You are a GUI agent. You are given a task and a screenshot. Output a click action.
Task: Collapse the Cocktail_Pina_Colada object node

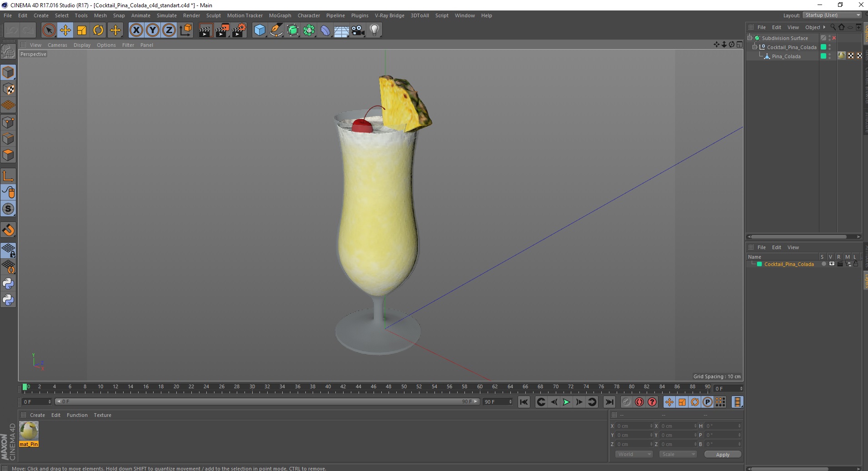(x=755, y=47)
